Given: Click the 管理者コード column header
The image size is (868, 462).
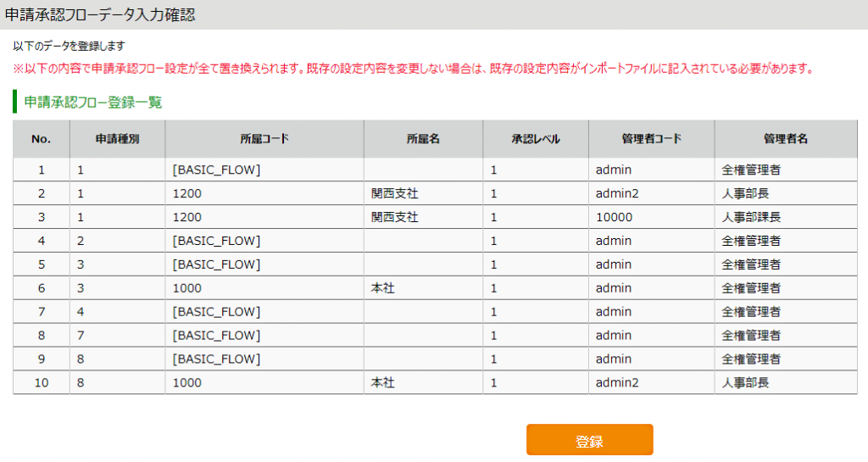Looking at the screenshot, I should click(x=651, y=139).
